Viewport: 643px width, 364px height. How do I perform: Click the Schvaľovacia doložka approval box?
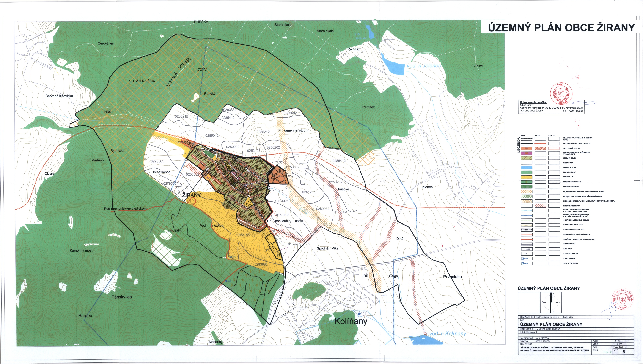pos(551,107)
